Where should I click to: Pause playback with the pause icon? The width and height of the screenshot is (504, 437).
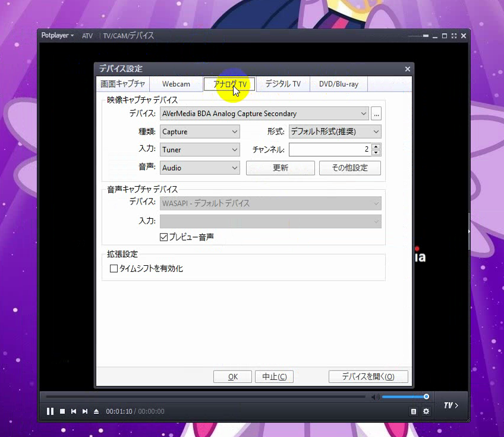click(50, 411)
